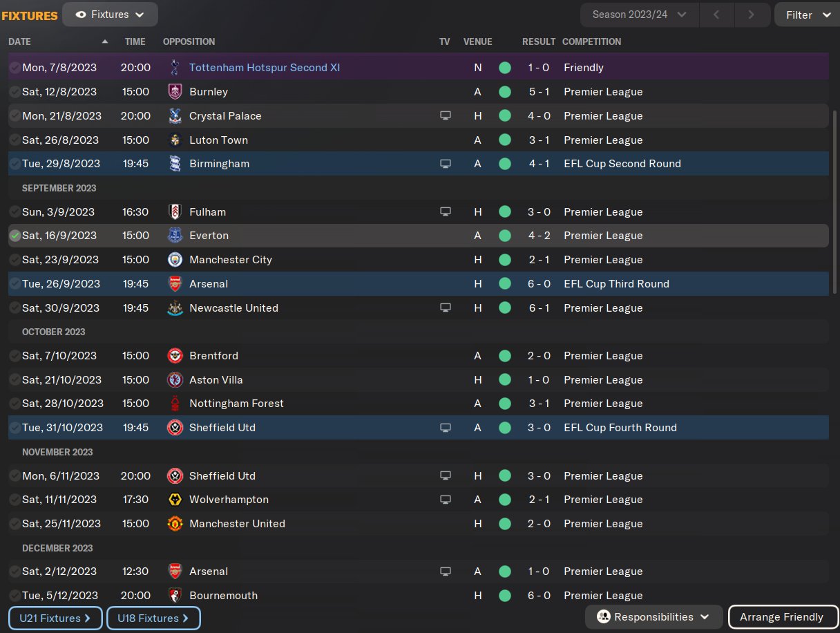The height and width of the screenshot is (633, 840).
Task: Sort by the Competition column header
Action: pyautogui.click(x=591, y=41)
